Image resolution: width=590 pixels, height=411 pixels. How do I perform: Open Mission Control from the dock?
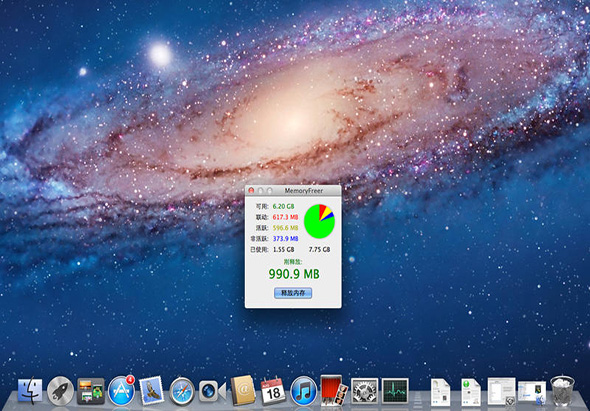[x=91, y=391]
